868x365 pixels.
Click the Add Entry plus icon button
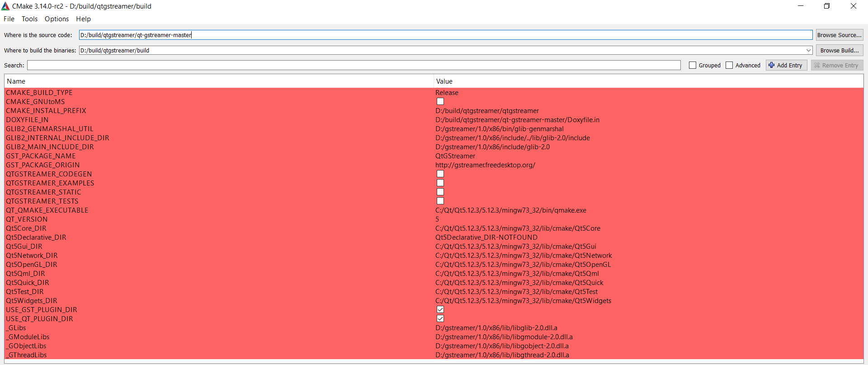pos(786,65)
